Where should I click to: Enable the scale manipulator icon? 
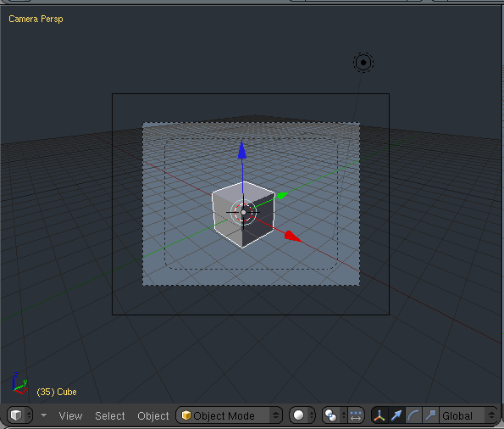pyautogui.click(x=430, y=415)
